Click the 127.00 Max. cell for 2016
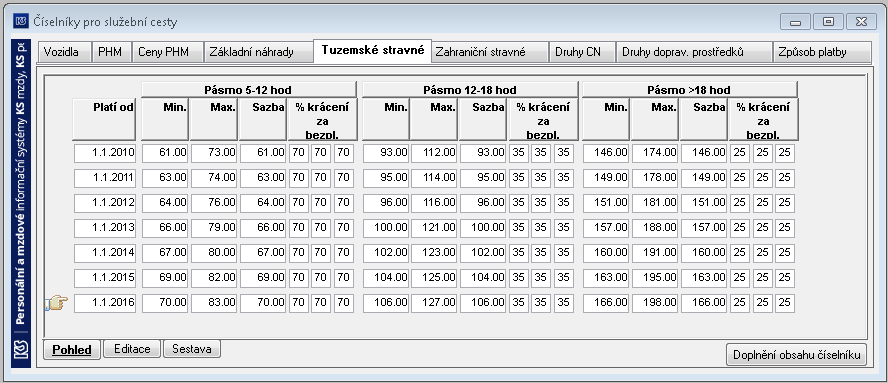The height and width of the screenshot is (383, 888). click(434, 303)
